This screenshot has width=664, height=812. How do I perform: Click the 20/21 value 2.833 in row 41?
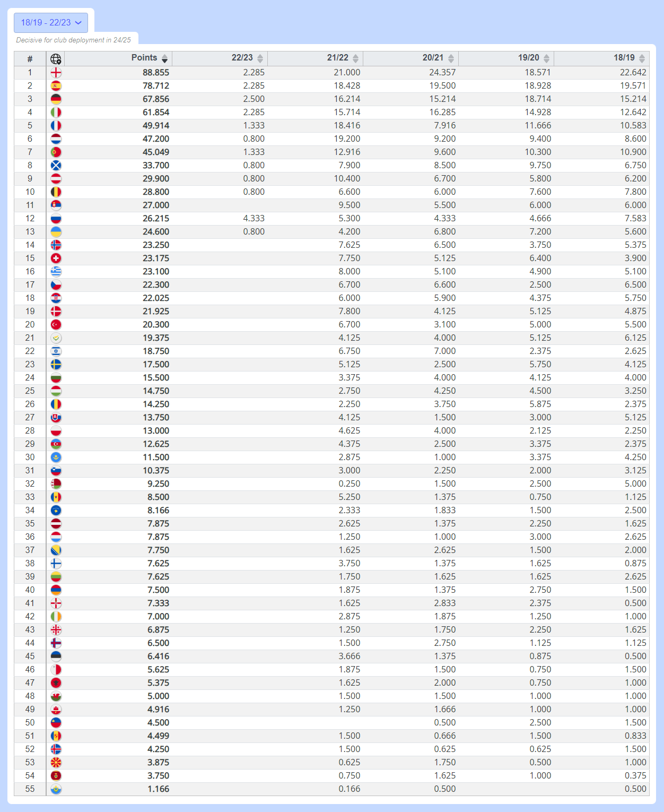tap(445, 603)
